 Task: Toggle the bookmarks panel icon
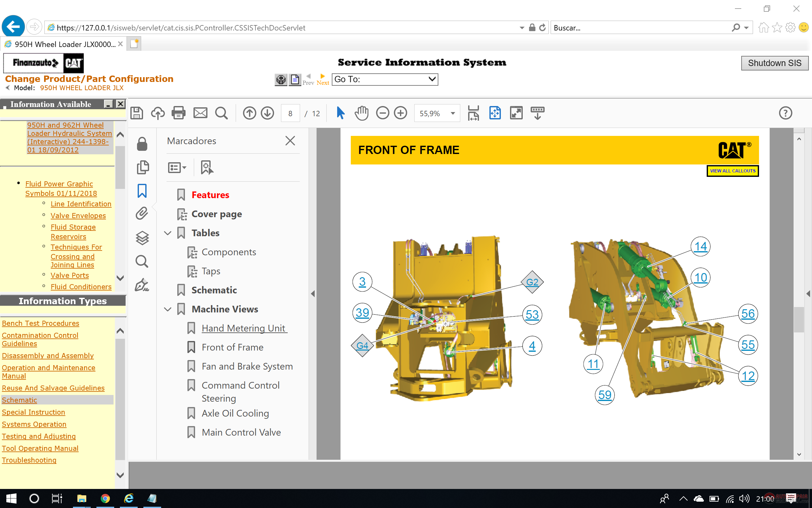(142, 191)
